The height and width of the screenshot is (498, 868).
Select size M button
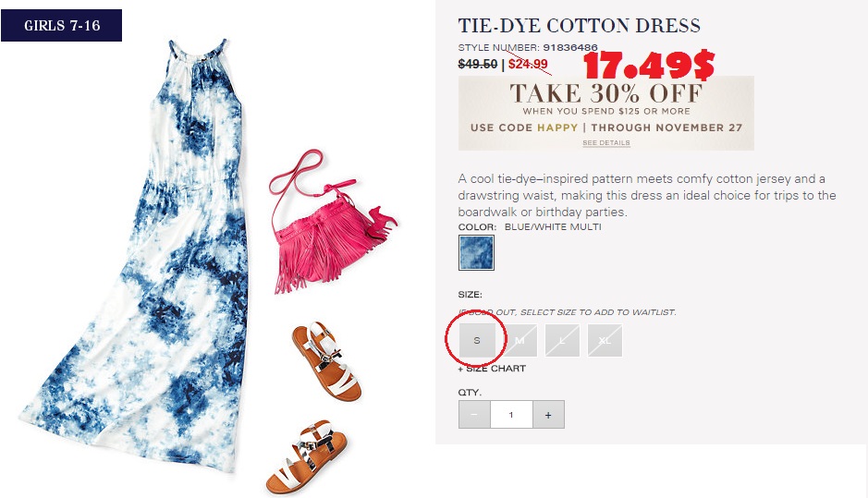[x=520, y=340]
